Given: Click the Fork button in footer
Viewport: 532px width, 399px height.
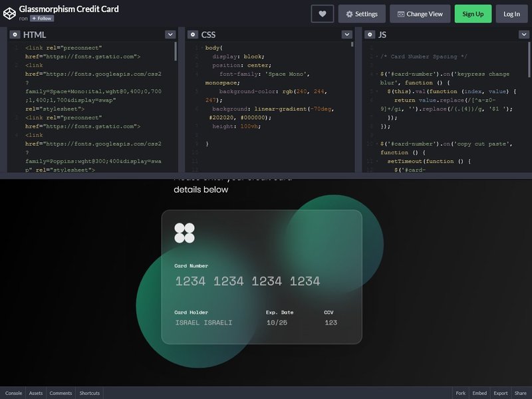Looking at the screenshot, I should pos(461,393).
